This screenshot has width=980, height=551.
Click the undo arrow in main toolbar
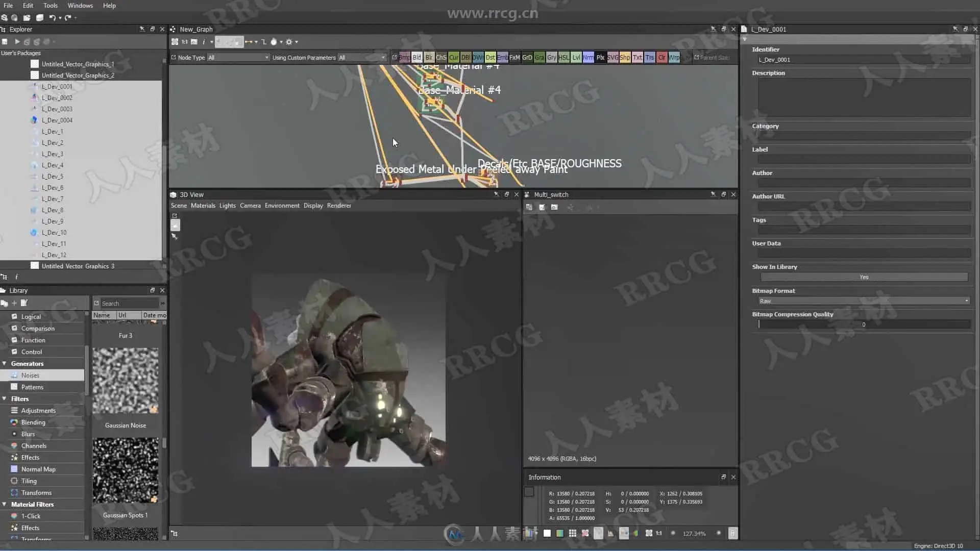pos(52,17)
